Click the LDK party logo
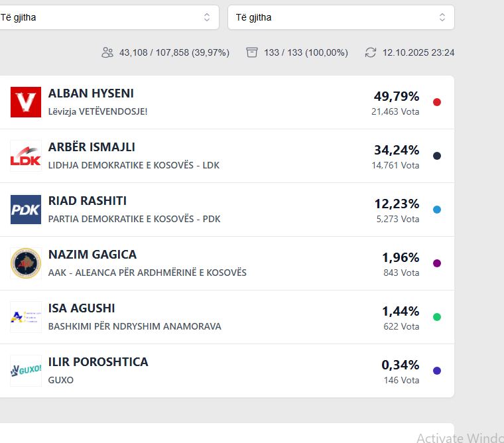Screen dimensions: 504x443 26,156
